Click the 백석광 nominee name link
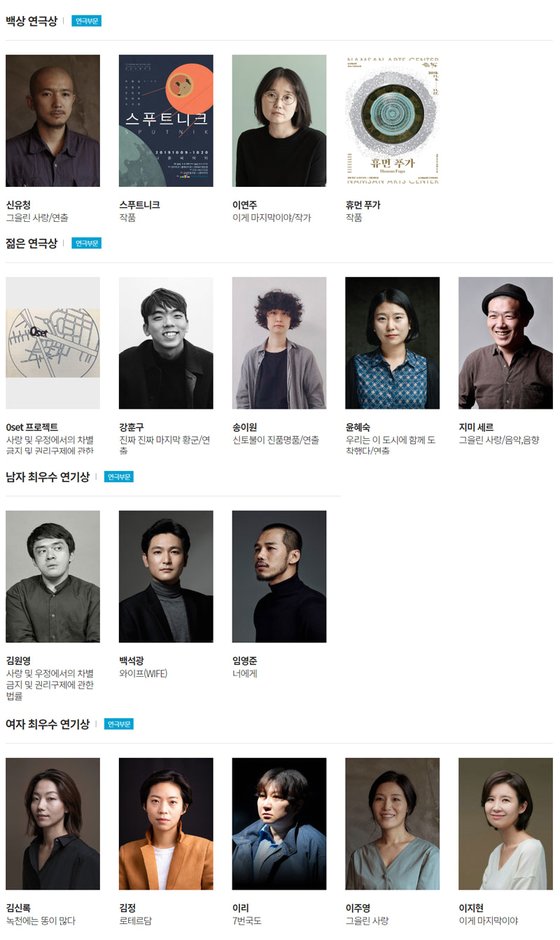Screen dimensions: 560x940 [x=131, y=661]
